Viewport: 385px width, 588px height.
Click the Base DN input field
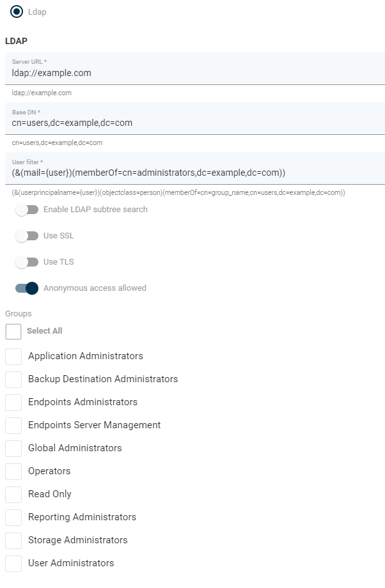click(x=195, y=123)
